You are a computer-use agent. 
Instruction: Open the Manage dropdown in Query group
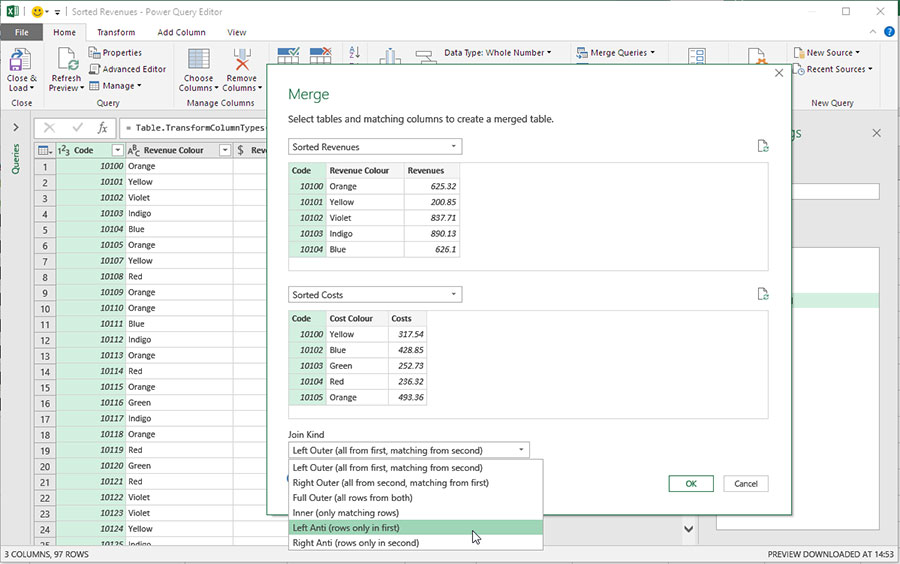(115, 85)
